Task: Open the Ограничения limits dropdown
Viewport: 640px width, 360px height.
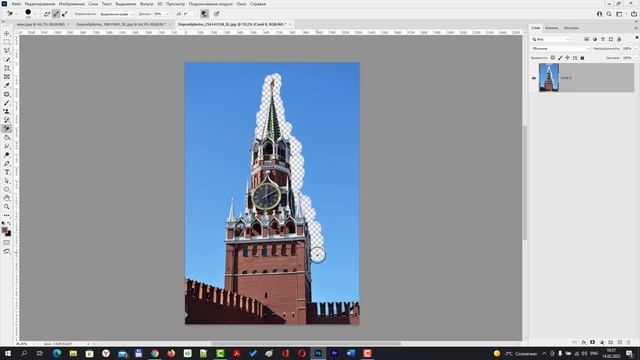Action: click(x=116, y=14)
